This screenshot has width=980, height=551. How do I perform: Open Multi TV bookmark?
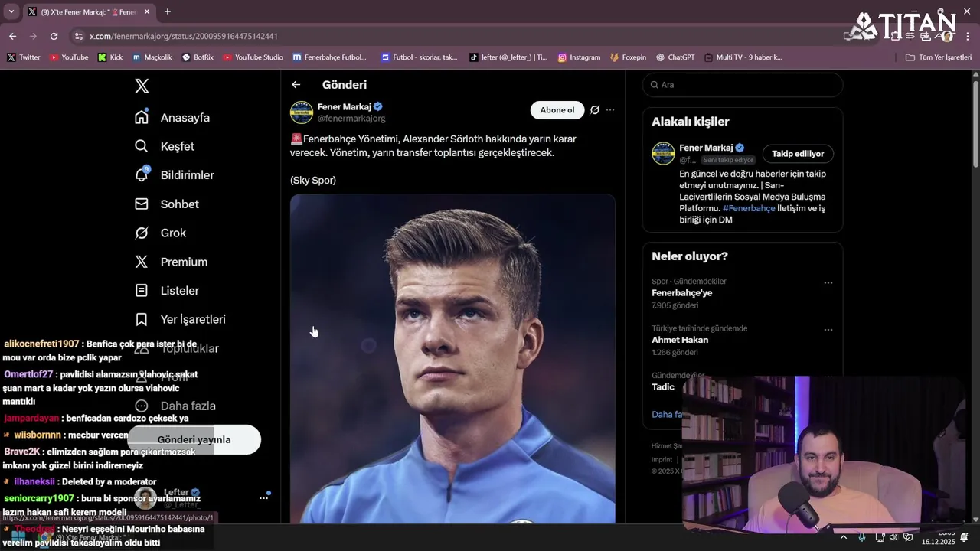coord(743,57)
